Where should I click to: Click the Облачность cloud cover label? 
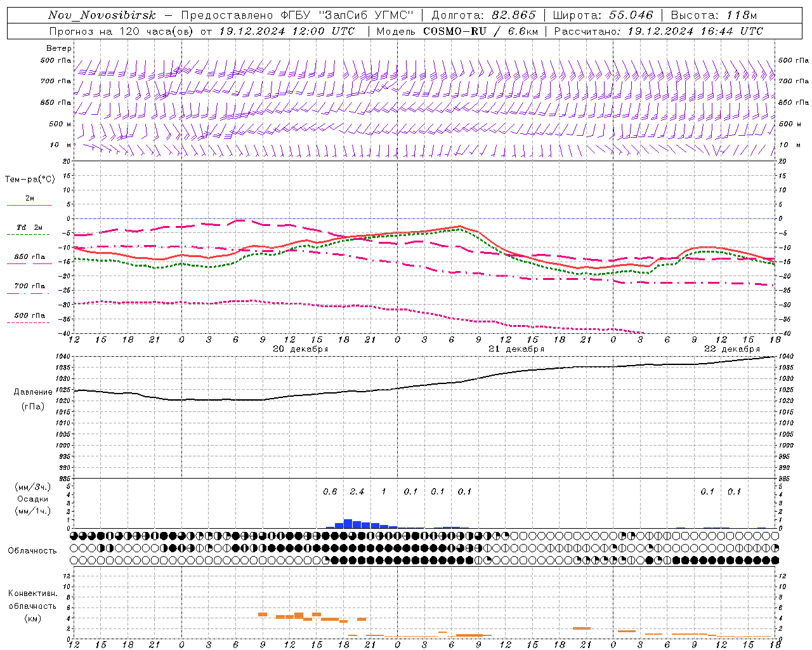[x=32, y=550]
